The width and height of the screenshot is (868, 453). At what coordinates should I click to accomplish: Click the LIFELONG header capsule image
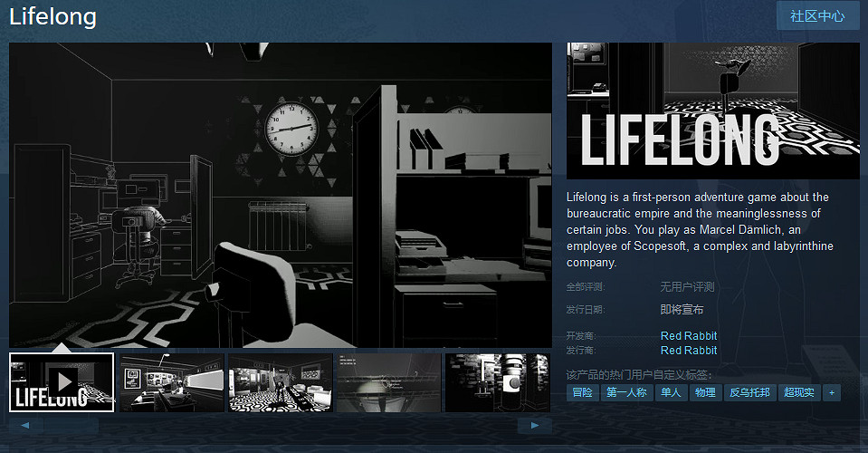coord(713,111)
